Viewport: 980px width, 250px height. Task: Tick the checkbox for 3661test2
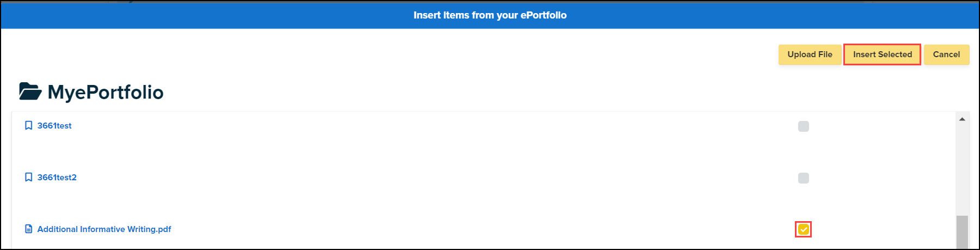point(803,178)
